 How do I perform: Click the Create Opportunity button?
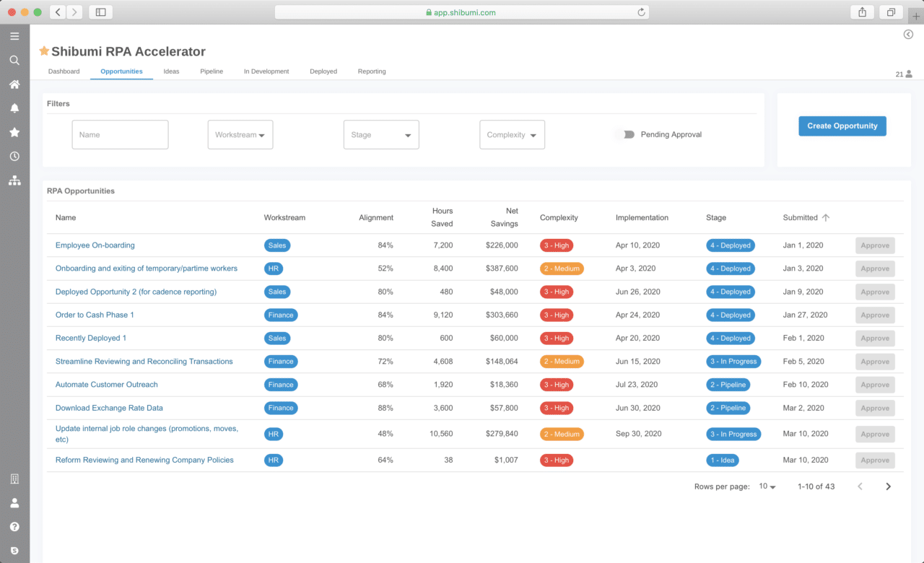842,126
